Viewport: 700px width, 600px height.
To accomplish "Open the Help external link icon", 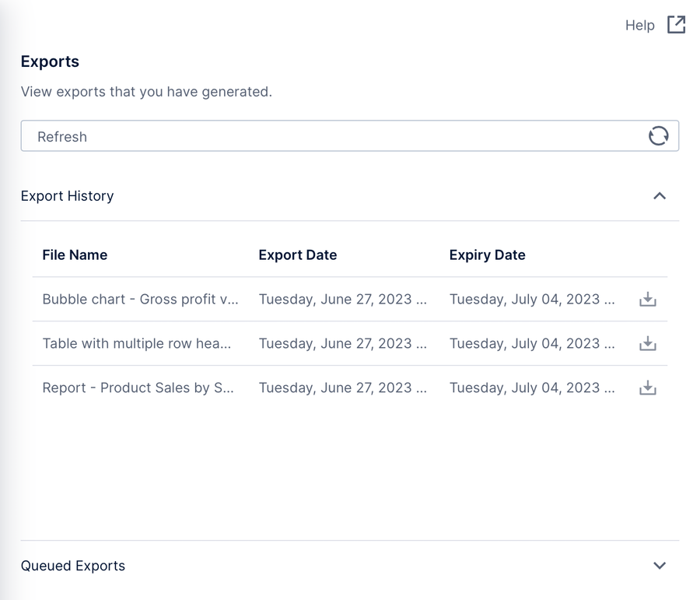I will click(x=676, y=25).
